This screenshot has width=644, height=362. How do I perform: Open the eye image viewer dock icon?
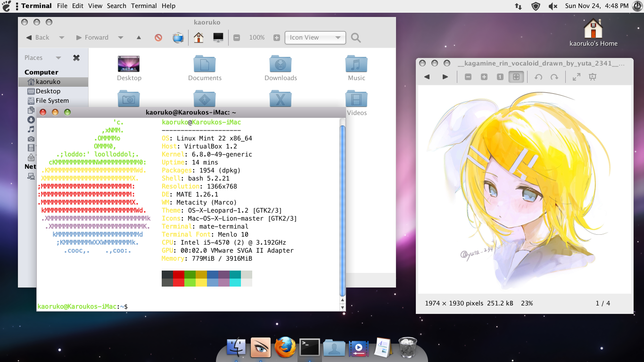point(261,348)
